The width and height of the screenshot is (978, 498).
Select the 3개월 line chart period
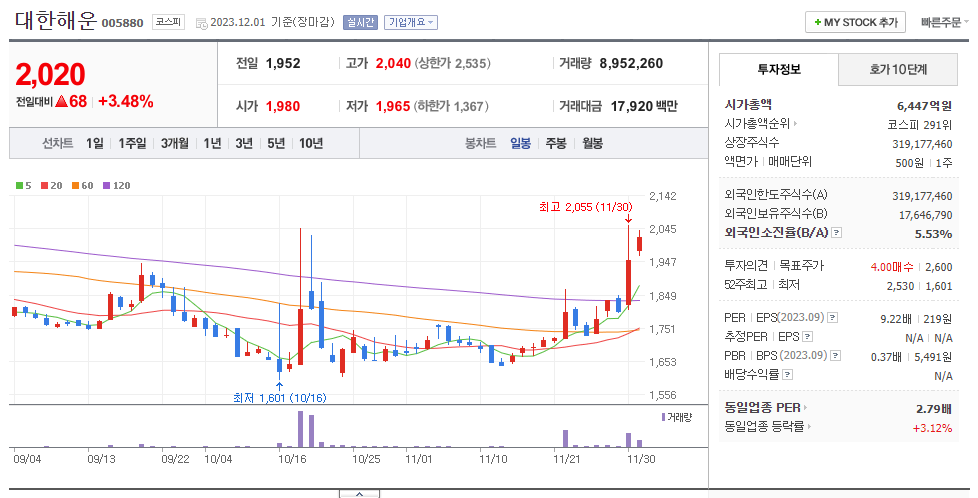(175, 144)
